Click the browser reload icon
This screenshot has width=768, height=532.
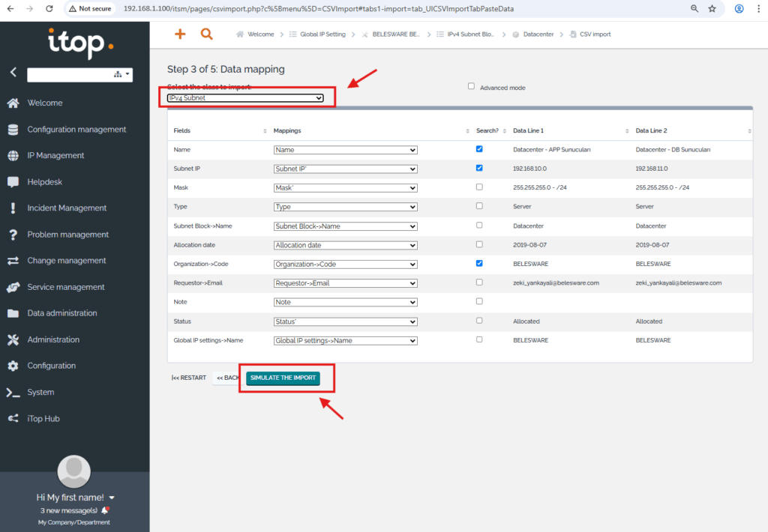49,9
